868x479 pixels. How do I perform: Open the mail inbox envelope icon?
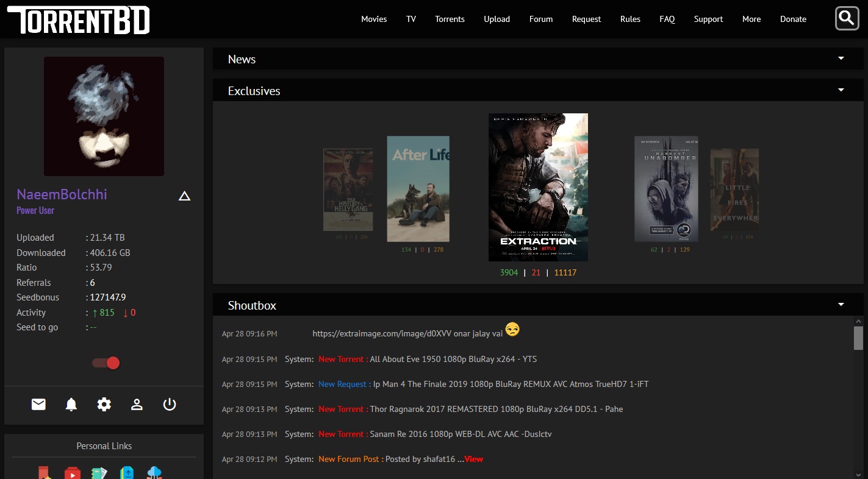pyautogui.click(x=38, y=404)
